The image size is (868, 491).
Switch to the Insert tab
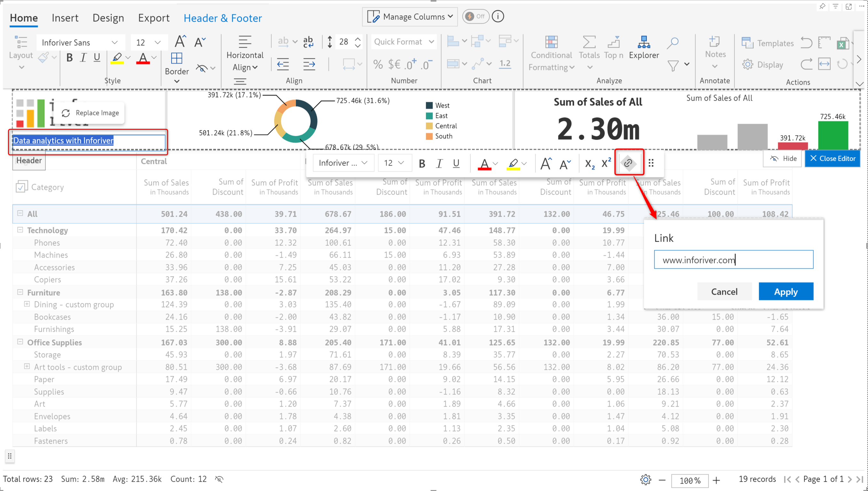pos(65,18)
